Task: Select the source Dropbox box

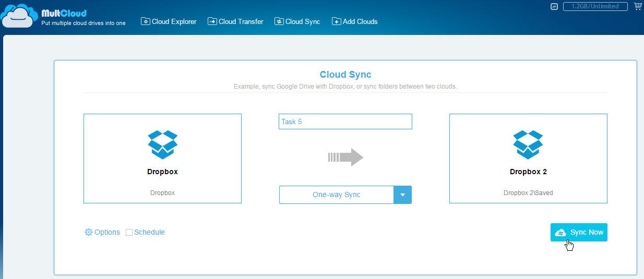Action: tap(162, 158)
